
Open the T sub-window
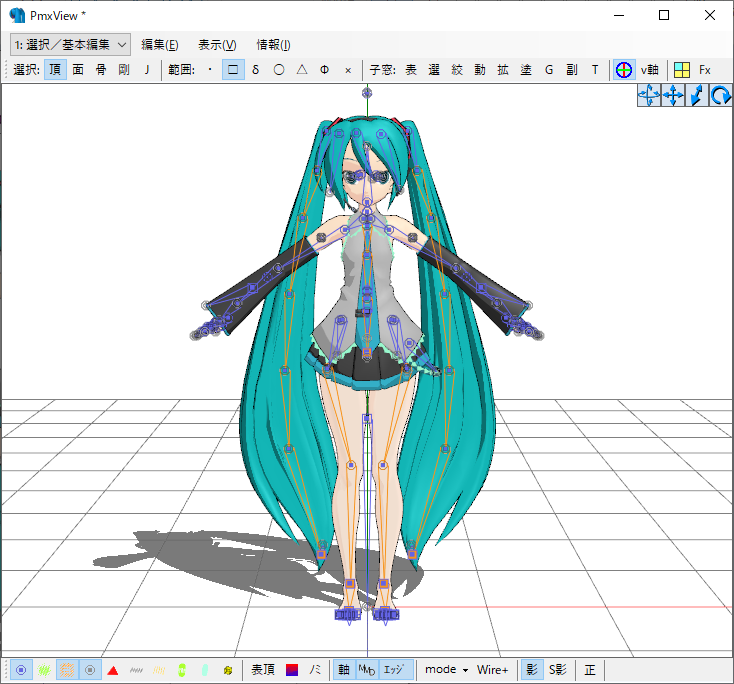click(x=595, y=70)
